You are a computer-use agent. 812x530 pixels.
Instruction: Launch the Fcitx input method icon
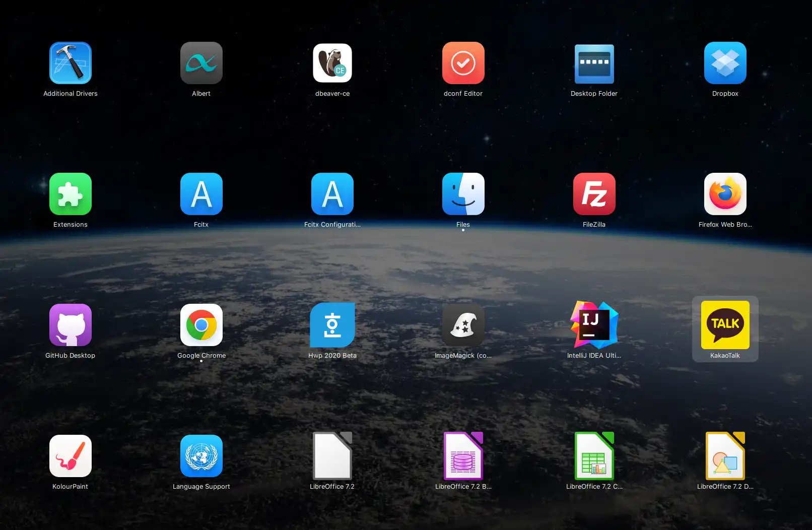(201, 194)
